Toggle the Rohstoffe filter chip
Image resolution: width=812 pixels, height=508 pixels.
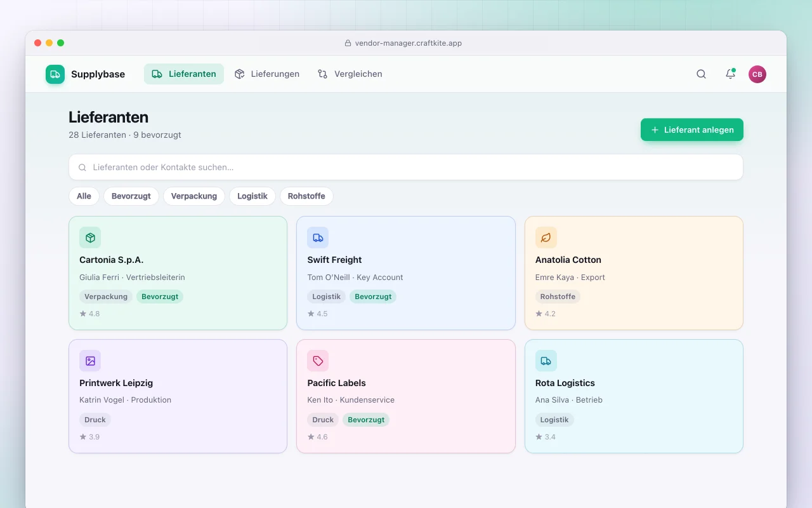coord(306,196)
